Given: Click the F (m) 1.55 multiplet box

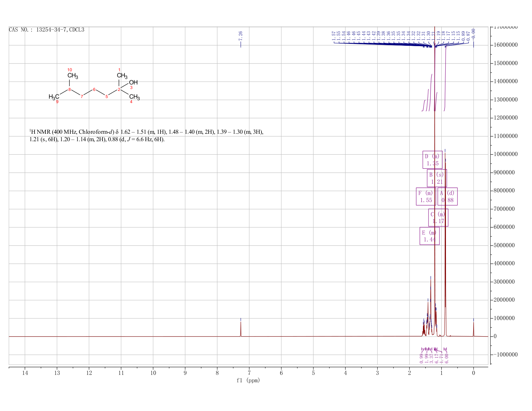Looking at the screenshot, I should (426, 196).
